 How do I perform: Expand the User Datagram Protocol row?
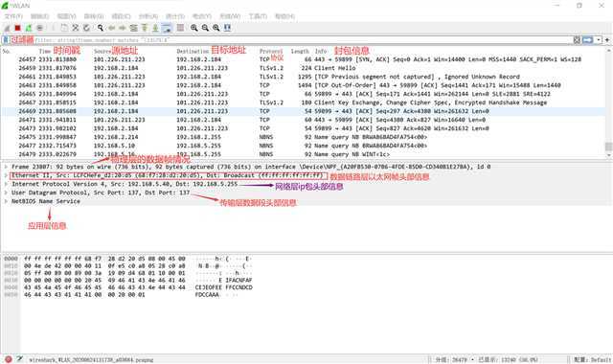tap(6, 193)
